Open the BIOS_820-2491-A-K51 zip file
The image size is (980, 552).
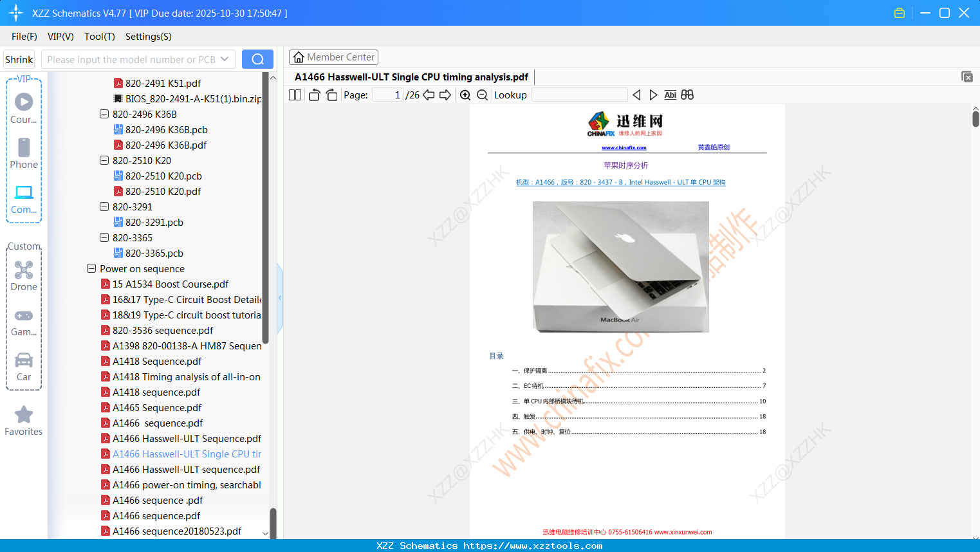click(x=187, y=99)
